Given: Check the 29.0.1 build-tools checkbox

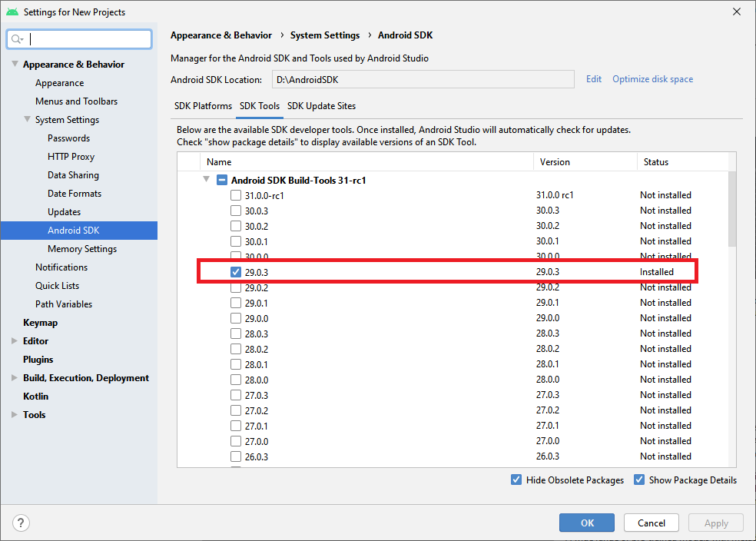Looking at the screenshot, I should 236,303.
